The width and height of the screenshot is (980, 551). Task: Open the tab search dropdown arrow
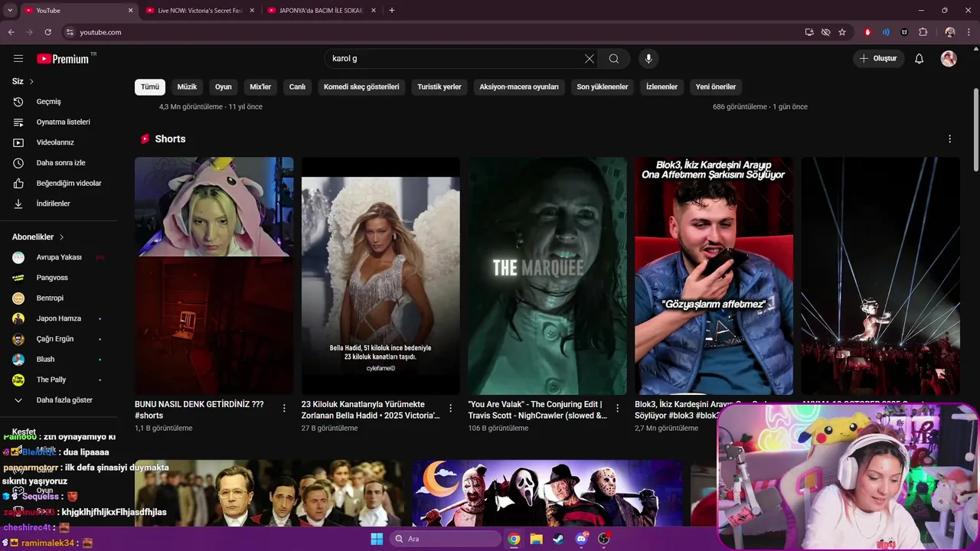(x=10, y=11)
